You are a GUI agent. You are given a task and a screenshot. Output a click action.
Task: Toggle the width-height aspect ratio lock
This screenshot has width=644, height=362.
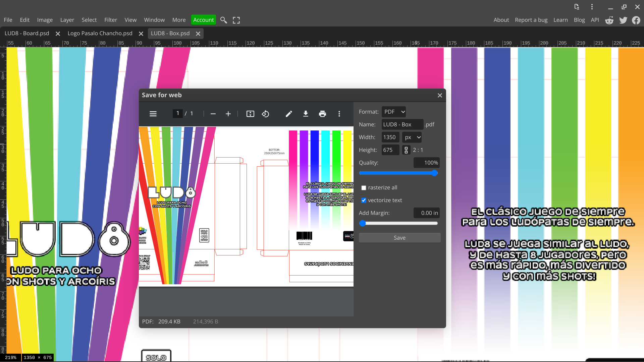(406, 150)
